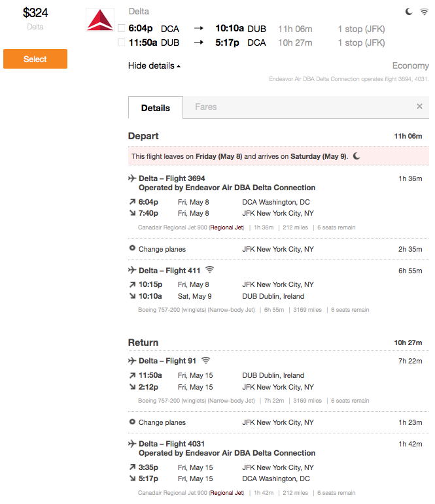Click 'DCA Washington, DC' arrival text at 5:17p
The width and height of the screenshot is (435, 504).
276,479
